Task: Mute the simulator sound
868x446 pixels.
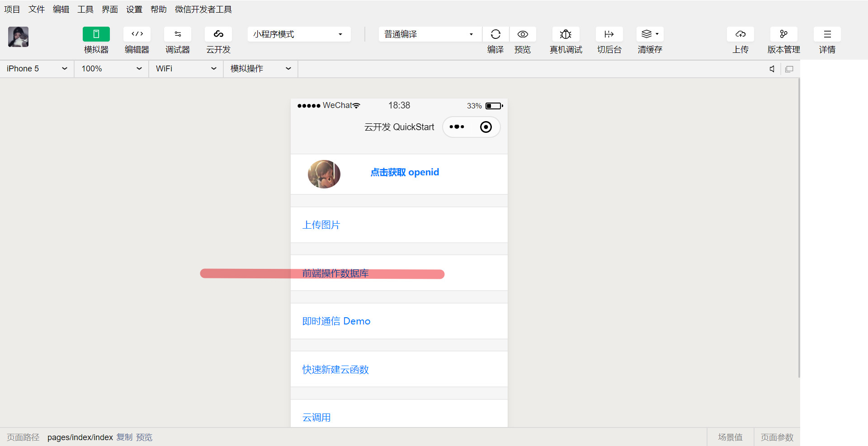Action: (x=772, y=69)
